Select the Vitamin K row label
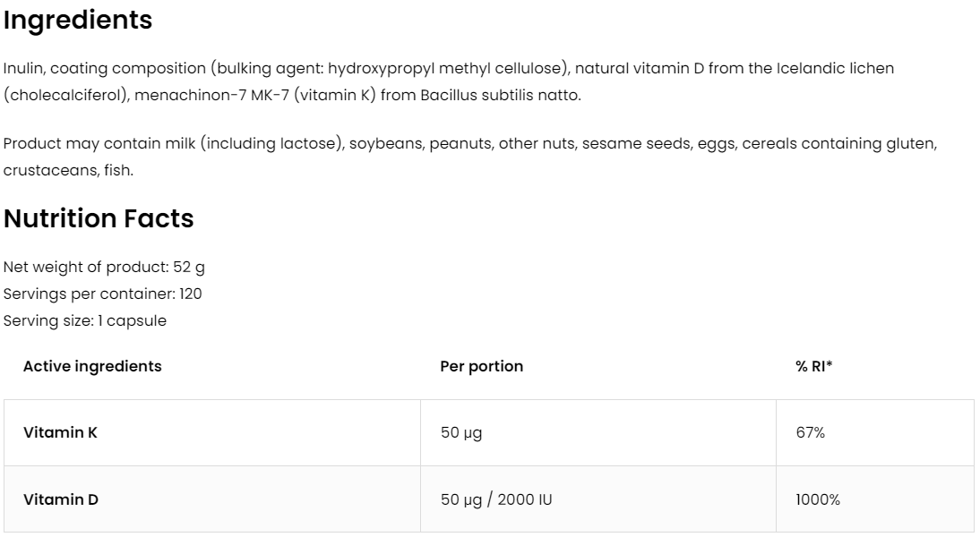980x537 pixels. coord(60,433)
